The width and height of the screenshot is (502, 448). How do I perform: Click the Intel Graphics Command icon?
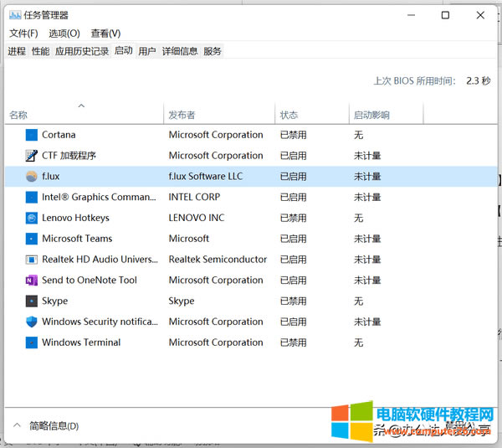[x=32, y=198]
